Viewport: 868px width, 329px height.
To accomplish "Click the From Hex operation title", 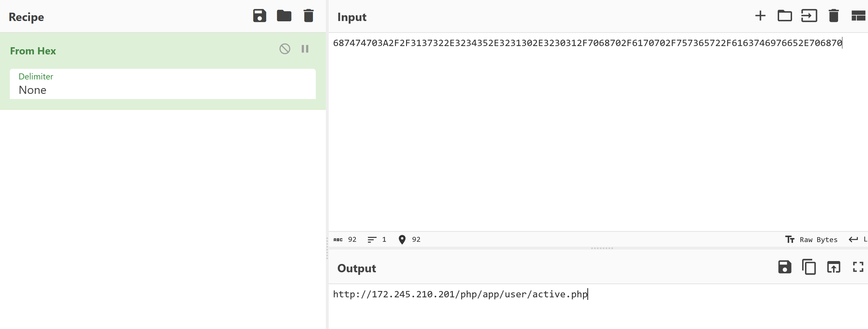I will [x=33, y=51].
